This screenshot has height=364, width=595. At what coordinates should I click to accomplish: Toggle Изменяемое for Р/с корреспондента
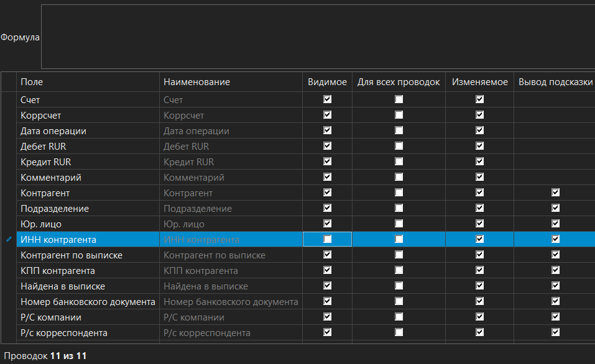tap(479, 332)
